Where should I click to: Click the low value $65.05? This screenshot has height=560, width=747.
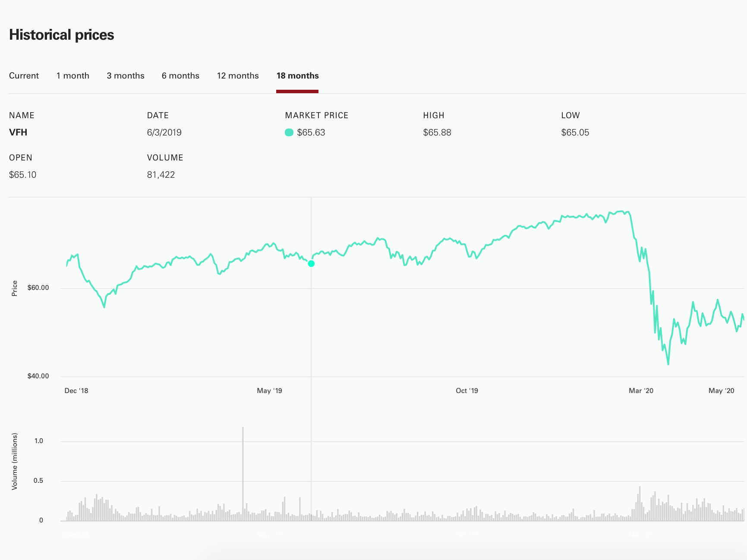[x=575, y=132]
